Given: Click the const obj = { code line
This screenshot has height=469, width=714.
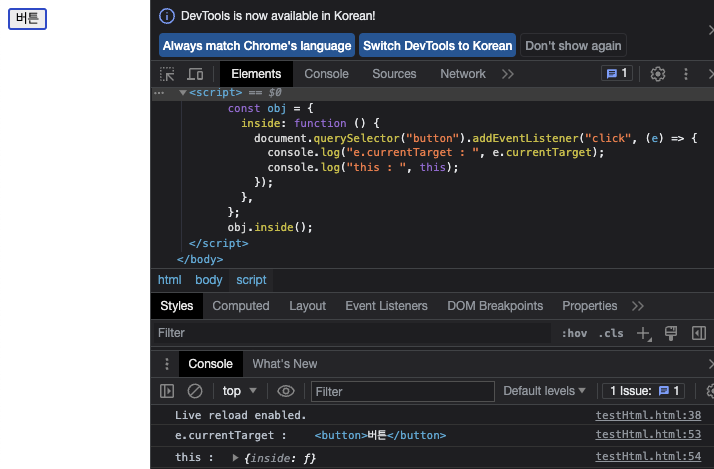Looking at the screenshot, I should 270,108.
